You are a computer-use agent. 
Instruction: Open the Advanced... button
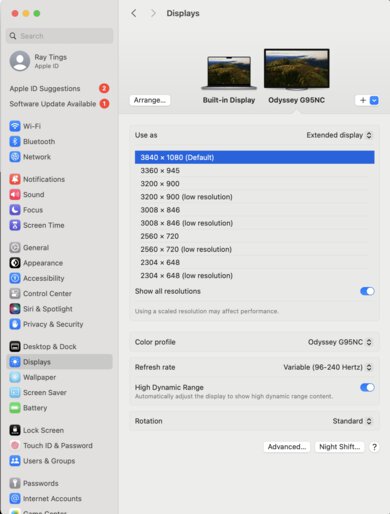pos(287,447)
